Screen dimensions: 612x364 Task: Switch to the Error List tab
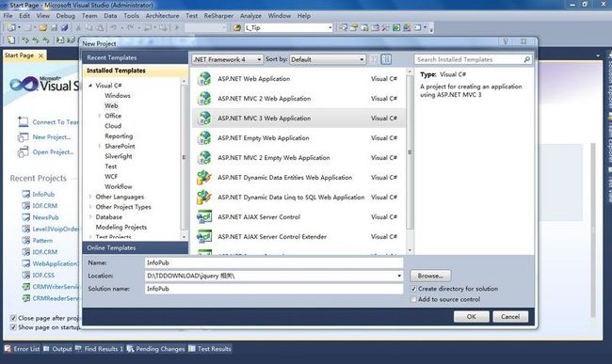23,349
